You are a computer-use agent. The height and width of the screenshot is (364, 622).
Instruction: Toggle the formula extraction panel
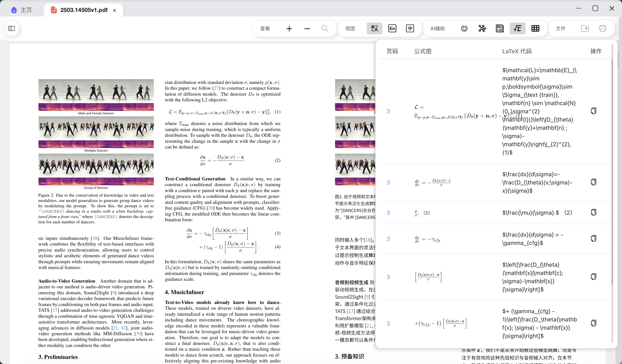coord(517,29)
